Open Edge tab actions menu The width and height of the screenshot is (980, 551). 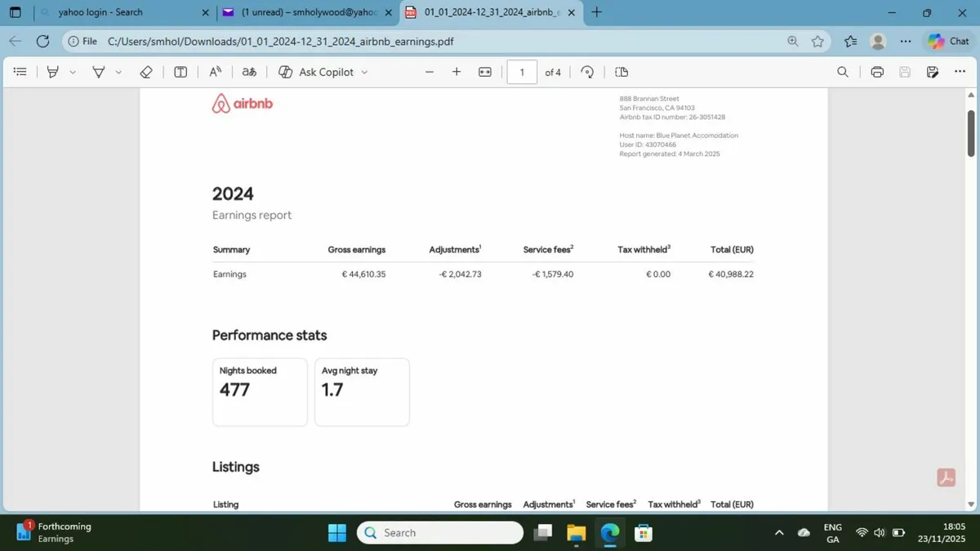tap(15, 12)
